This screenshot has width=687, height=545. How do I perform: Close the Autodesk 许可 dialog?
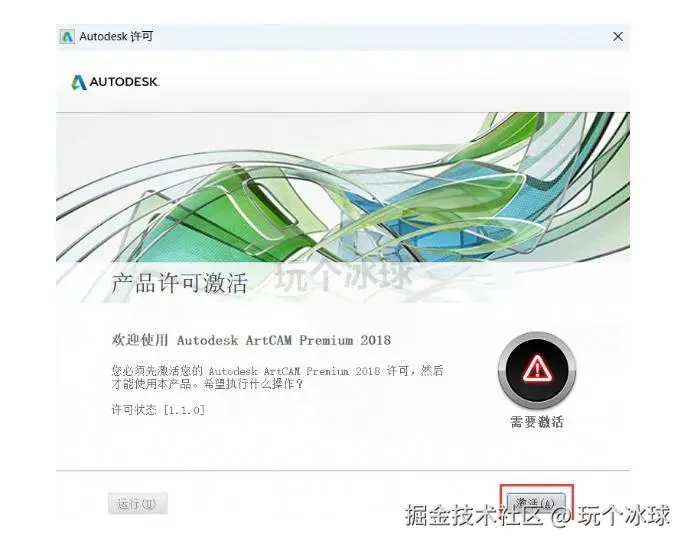click(x=618, y=36)
